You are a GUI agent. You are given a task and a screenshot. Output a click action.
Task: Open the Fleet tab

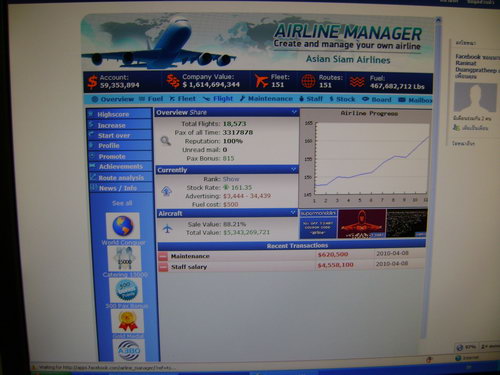point(182,99)
